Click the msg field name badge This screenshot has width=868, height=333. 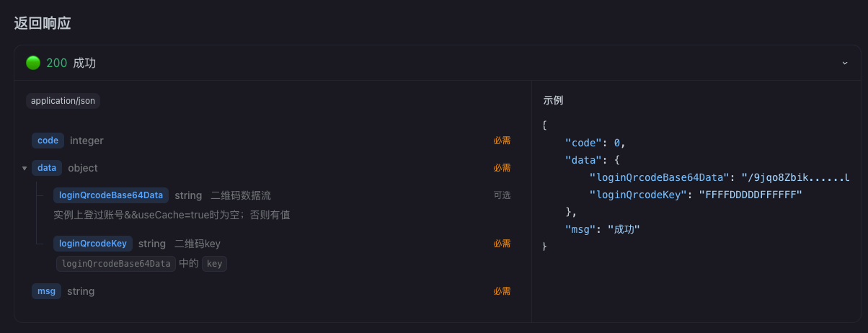pyautogui.click(x=46, y=291)
